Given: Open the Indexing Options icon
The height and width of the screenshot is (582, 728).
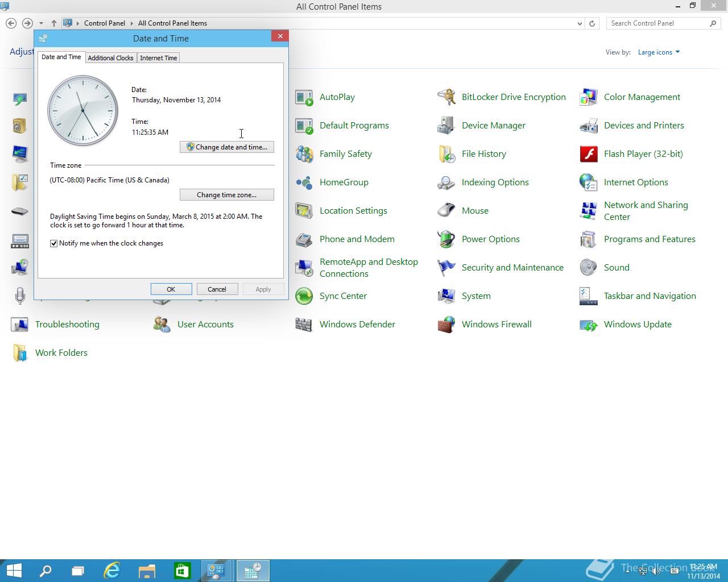Looking at the screenshot, I should click(446, 182).
